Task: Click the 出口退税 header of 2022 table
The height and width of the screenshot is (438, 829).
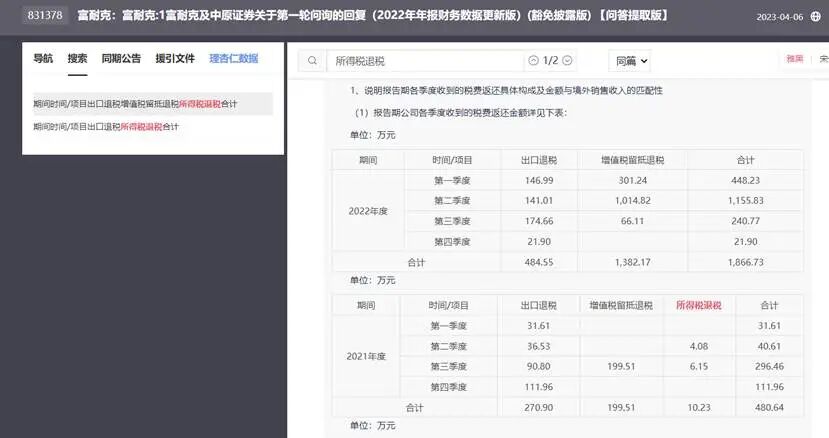Action: [x=539, y=160]
